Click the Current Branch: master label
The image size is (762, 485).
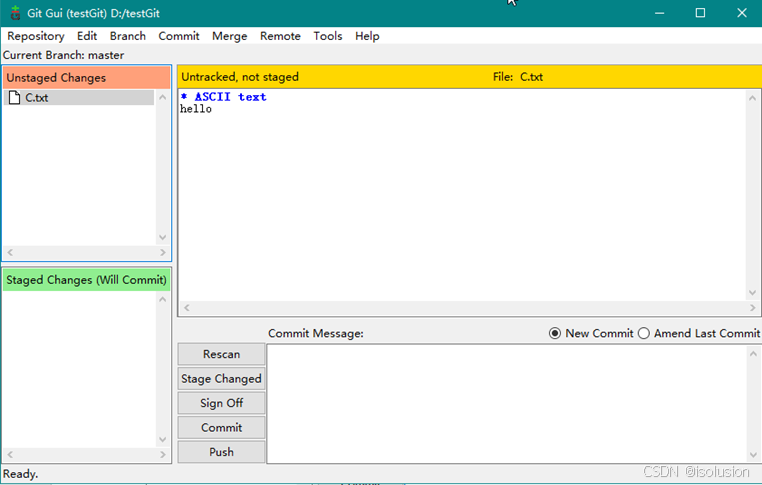coord(63,55)
